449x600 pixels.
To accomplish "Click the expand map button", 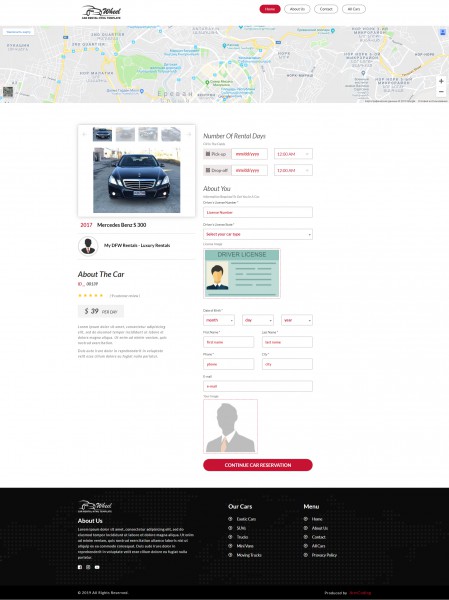I will pos(18,32).
